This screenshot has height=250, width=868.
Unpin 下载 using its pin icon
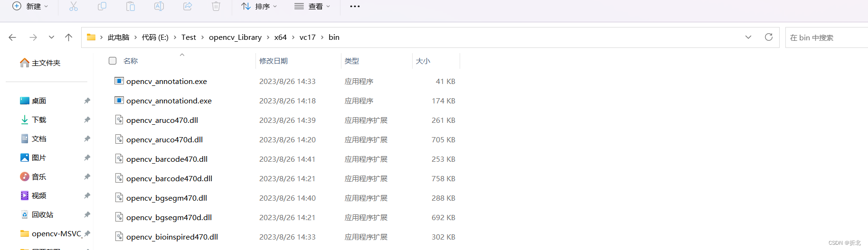tap(87, 120)
